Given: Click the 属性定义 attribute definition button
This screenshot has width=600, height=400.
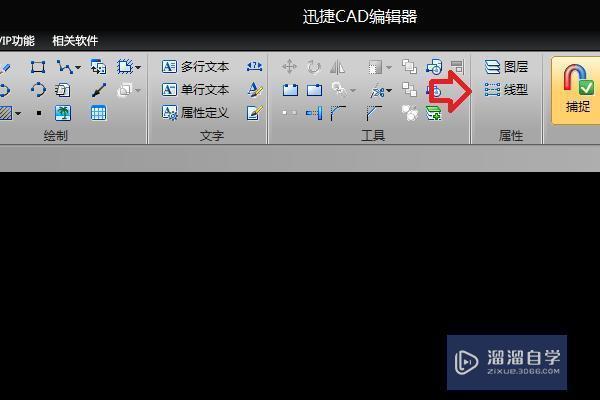Looking at the screenshot, I should click(x=195, y=113).
